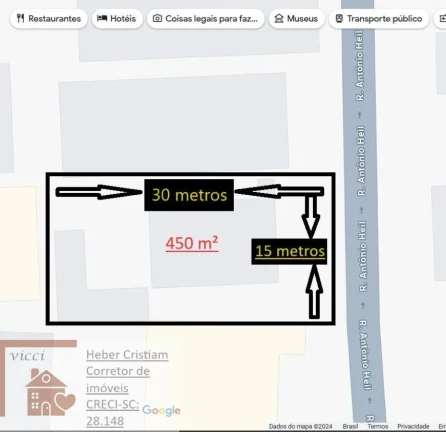Open the Termos link in footer
The height and width of the screenshot is (432, 446).
pos(377,426)
